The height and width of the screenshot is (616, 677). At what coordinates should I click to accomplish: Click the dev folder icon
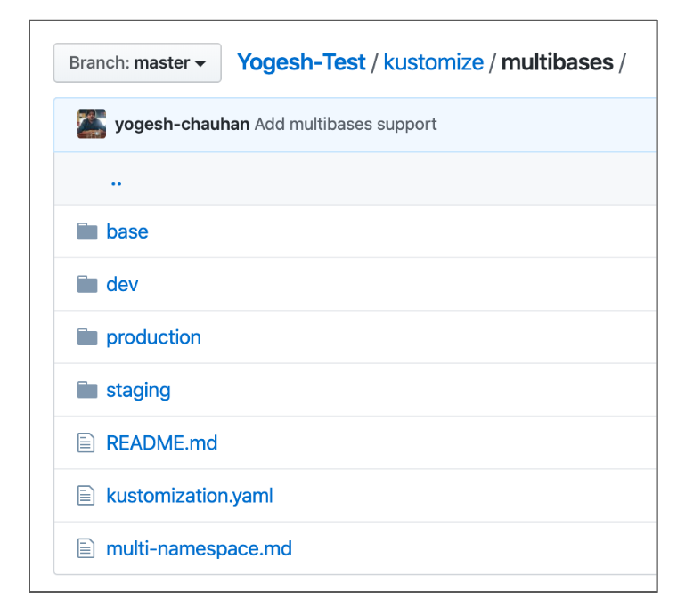pyautogui.click(x=87, y=284)
